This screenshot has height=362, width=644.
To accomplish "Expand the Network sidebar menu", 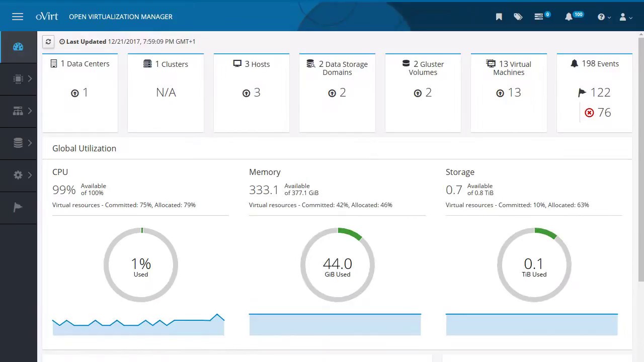I will click(18, 111).
